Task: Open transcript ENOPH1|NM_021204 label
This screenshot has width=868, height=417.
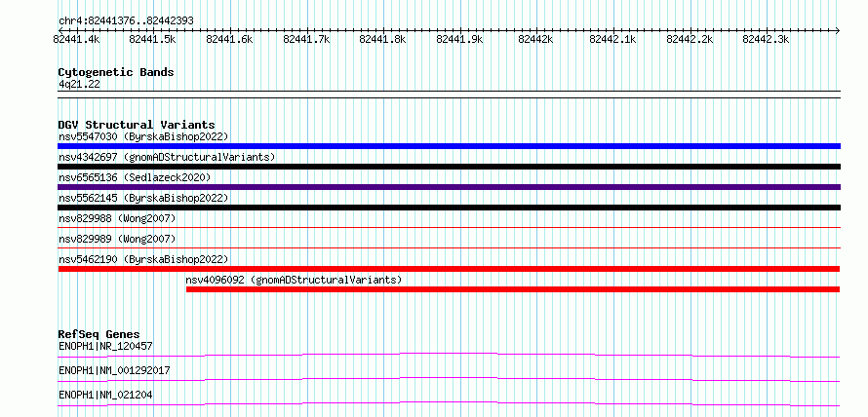Action: pyautogui.click(x=105, y=395)
